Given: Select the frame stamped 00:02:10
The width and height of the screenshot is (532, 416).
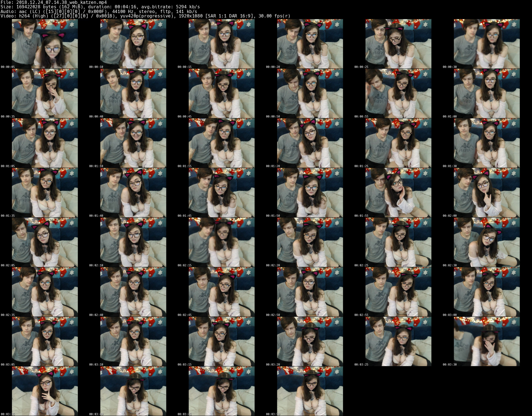Looking at the screenshot, I should [133, 242].
